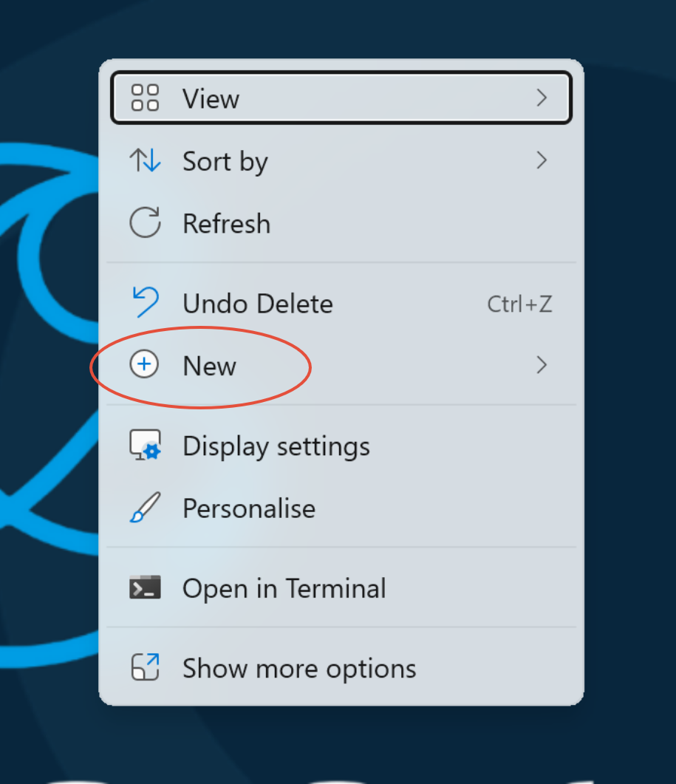Click the Personalise paintbrush icon
Image resolution: width=676 pixels, height=784 pixels.
click(x=146, y=507)
